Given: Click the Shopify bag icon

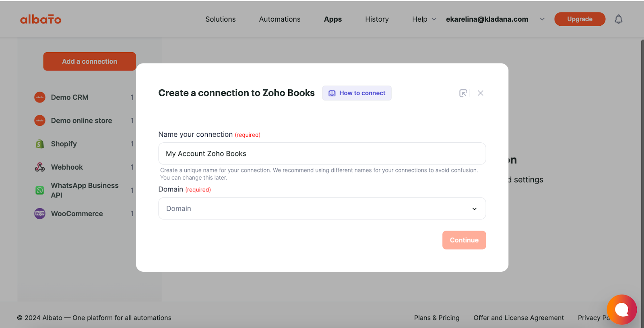Looking at the screenshot, I should (40, 144).
